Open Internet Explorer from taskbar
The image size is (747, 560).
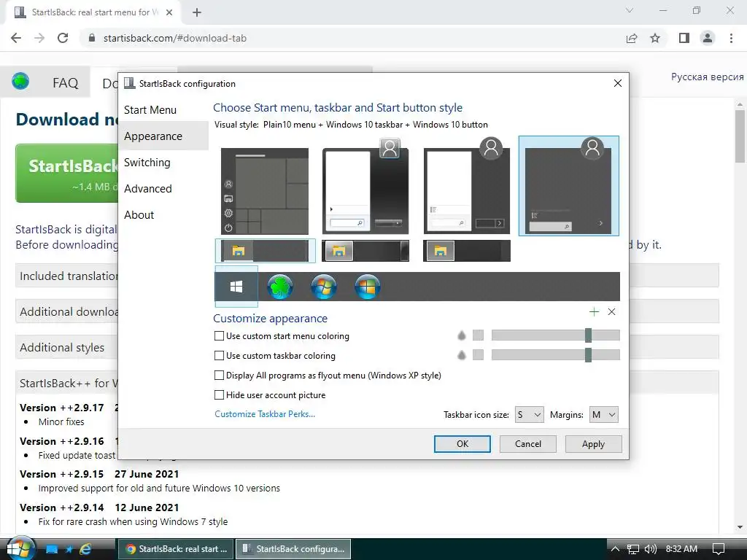click(86, 549)
